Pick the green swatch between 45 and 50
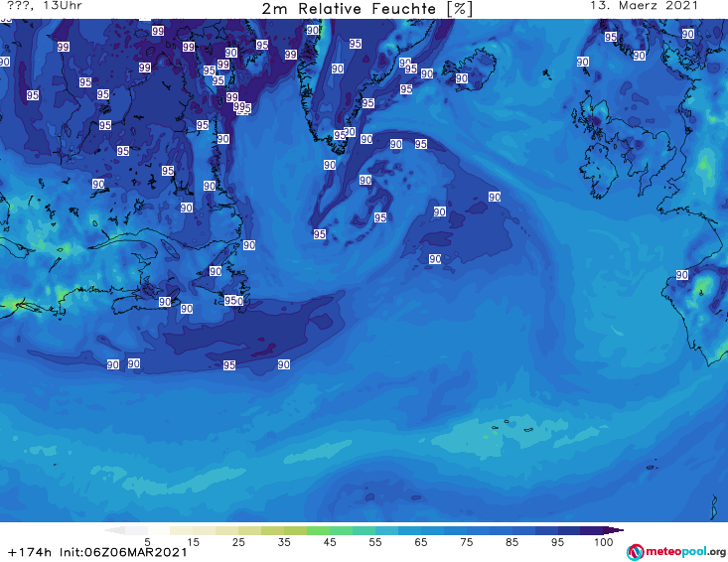 click(x=341, y=530)
